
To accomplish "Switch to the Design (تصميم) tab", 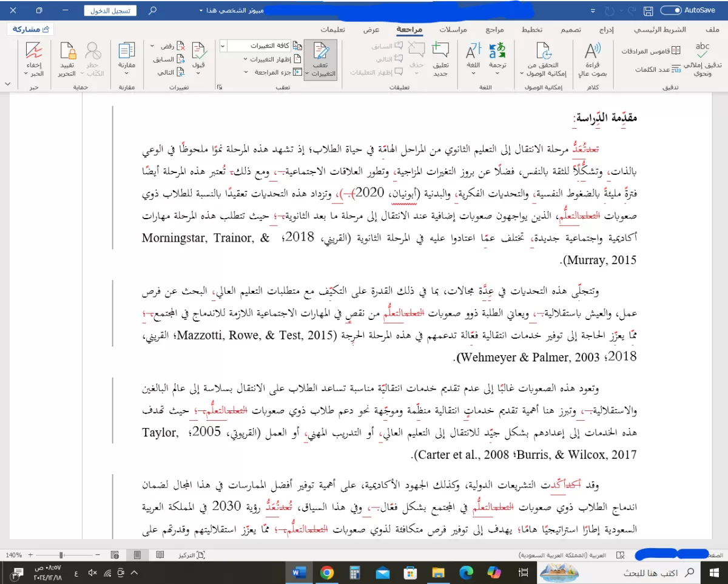I will (x=570, y=30).
